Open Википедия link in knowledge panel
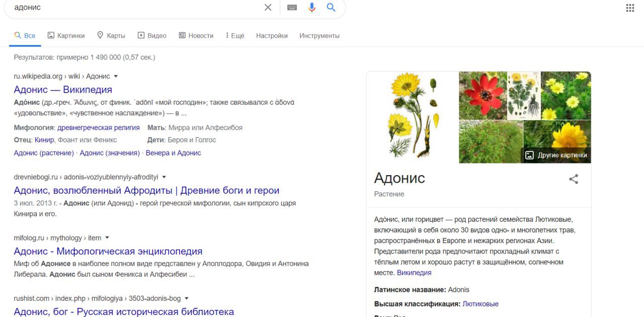 coord(414,273)
